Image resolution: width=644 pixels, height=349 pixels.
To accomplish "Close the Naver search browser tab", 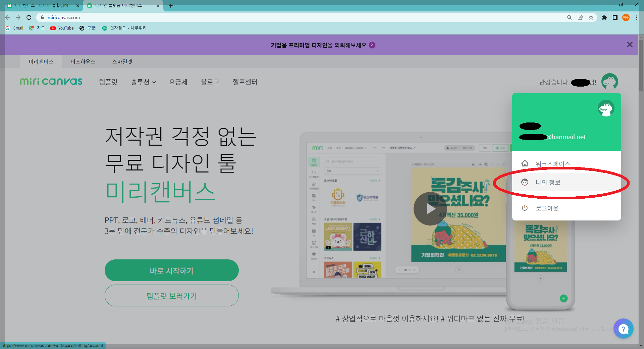I will point(77,6).
